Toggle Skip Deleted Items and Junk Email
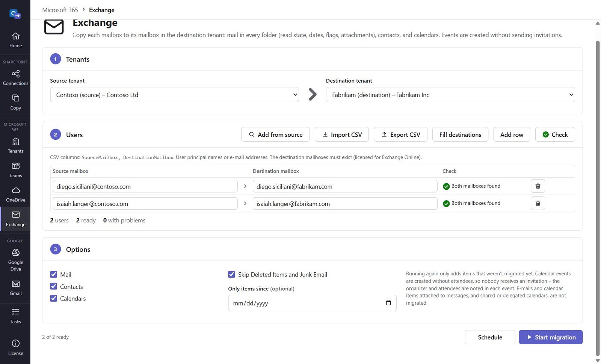Screen dimensions: 601x364 pos(232,275)
